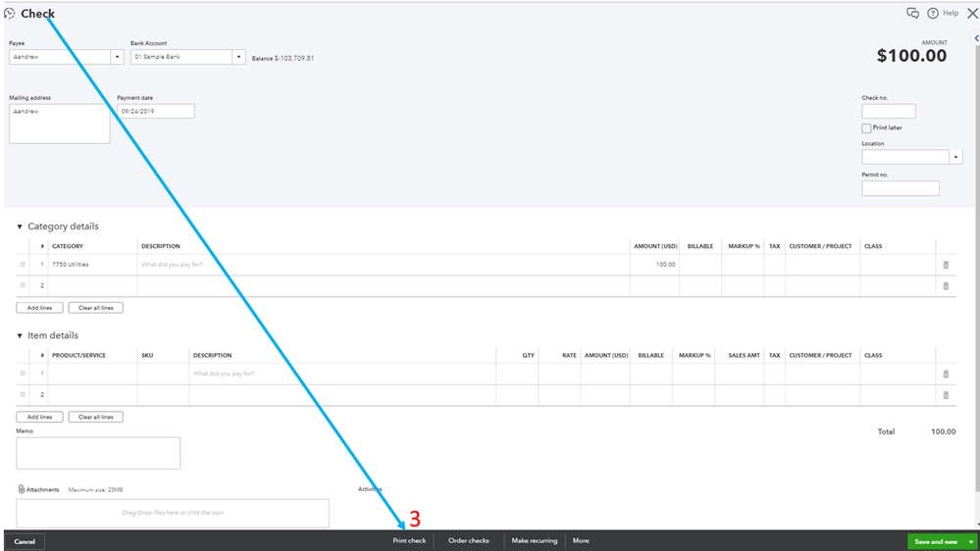This screenshot has height=551, width=980.
Task: Click Print check in bottom bar
Action: coord(409,541)
